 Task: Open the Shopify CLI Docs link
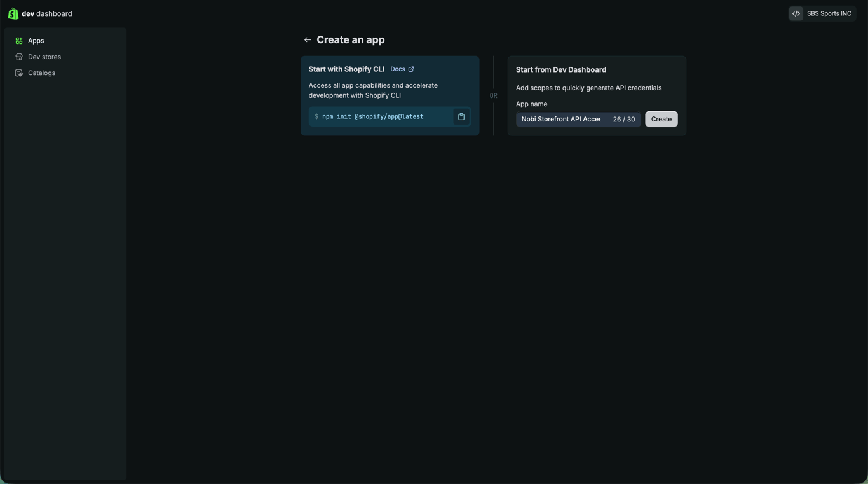402,69
